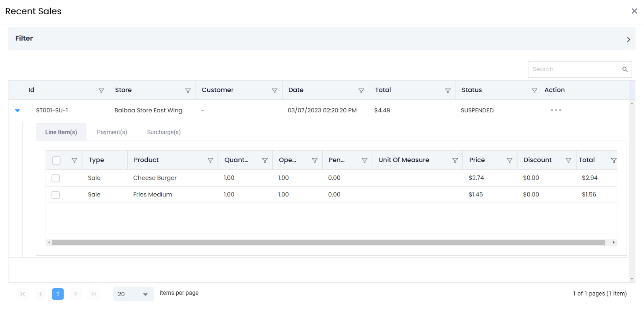Click the line items horizontal scrollbar

click(x=328, y=242)
